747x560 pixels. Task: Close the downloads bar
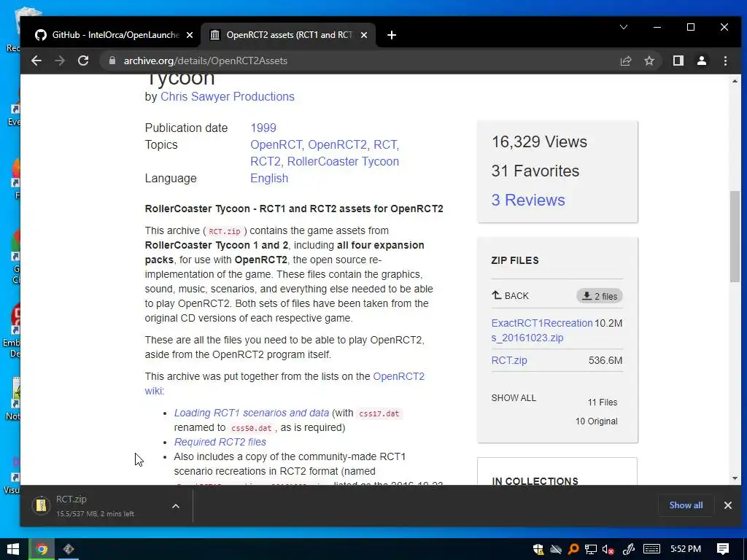(x=727, y=505)
